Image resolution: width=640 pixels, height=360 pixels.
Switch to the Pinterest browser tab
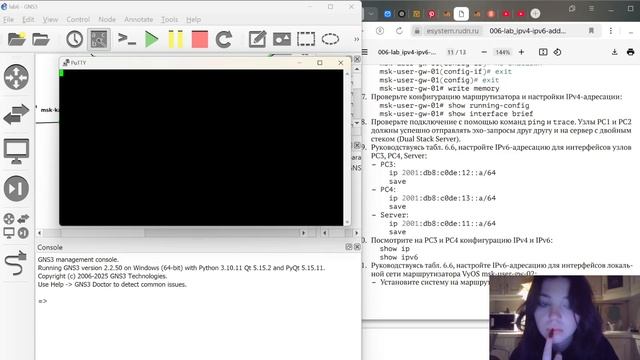431,14
